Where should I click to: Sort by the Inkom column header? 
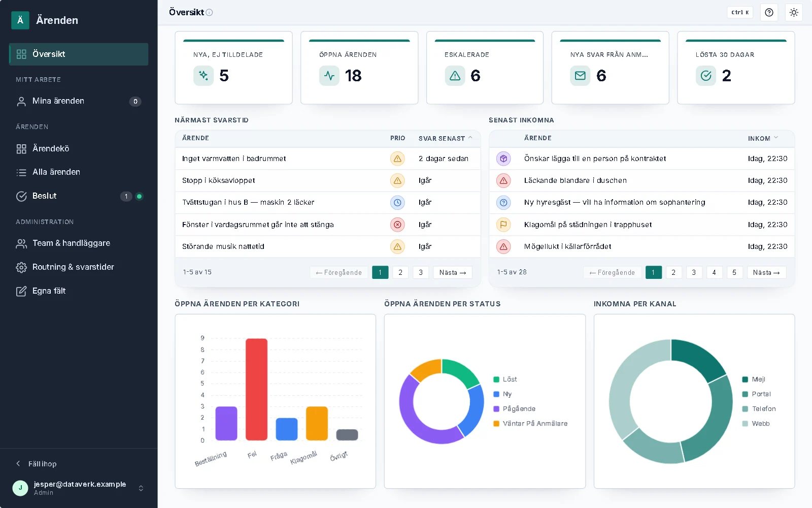[x=763, y=138]
